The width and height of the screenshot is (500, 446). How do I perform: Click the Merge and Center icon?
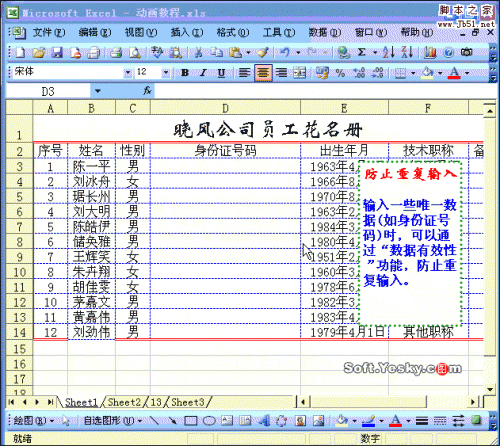(300, 73)
